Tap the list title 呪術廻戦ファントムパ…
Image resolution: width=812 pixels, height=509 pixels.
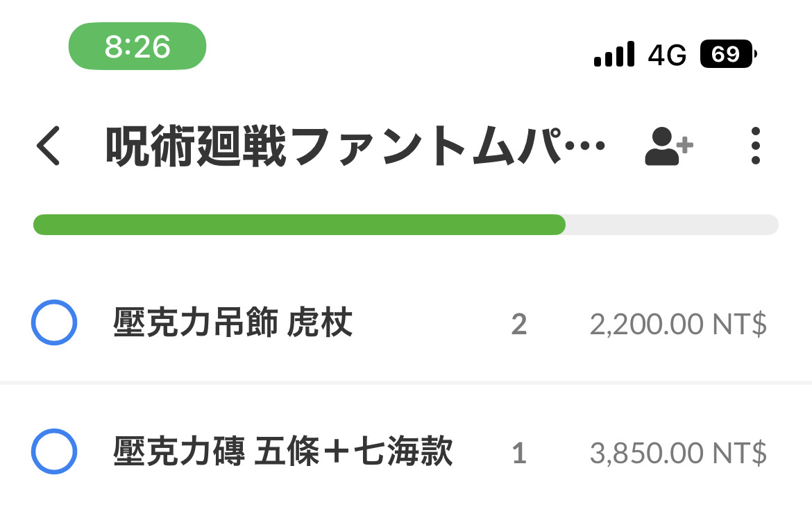pyautogui.click(x=355, y=146)
